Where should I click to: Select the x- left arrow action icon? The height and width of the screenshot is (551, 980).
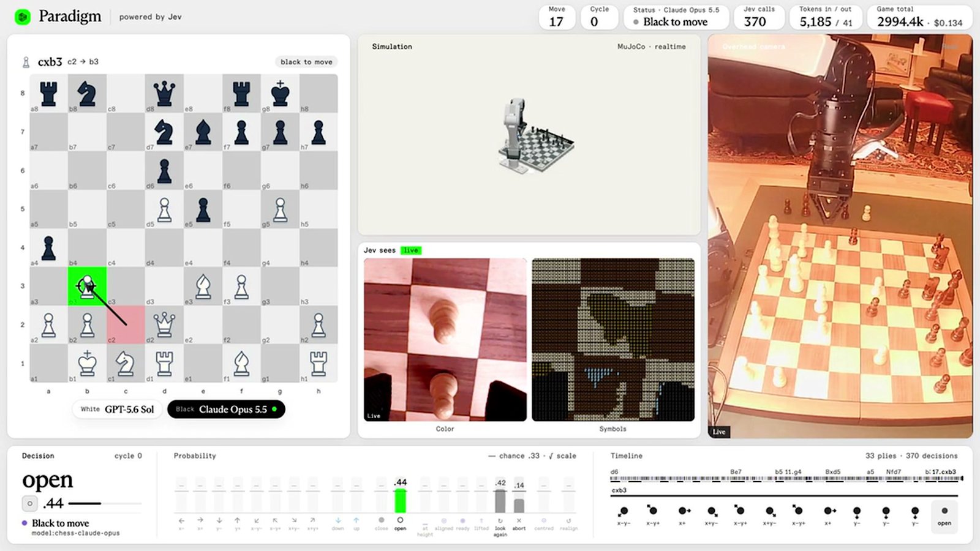[x=181, y=520]
